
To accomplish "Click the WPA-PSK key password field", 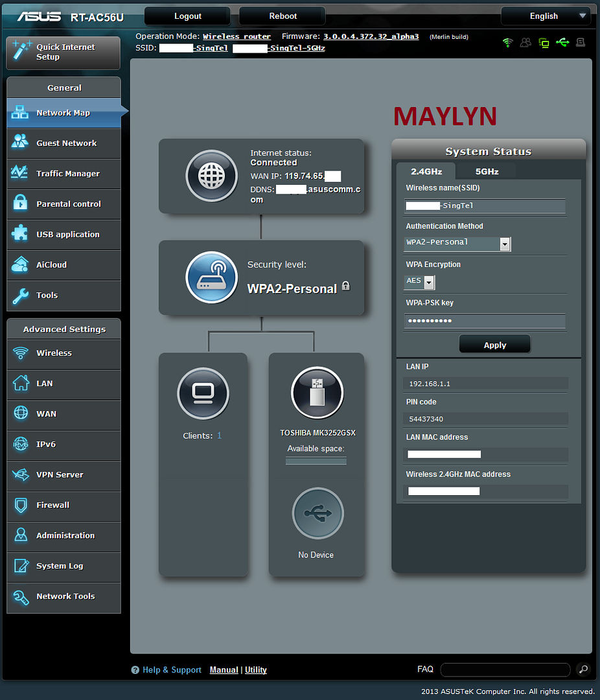I will (x=485, y=321).
